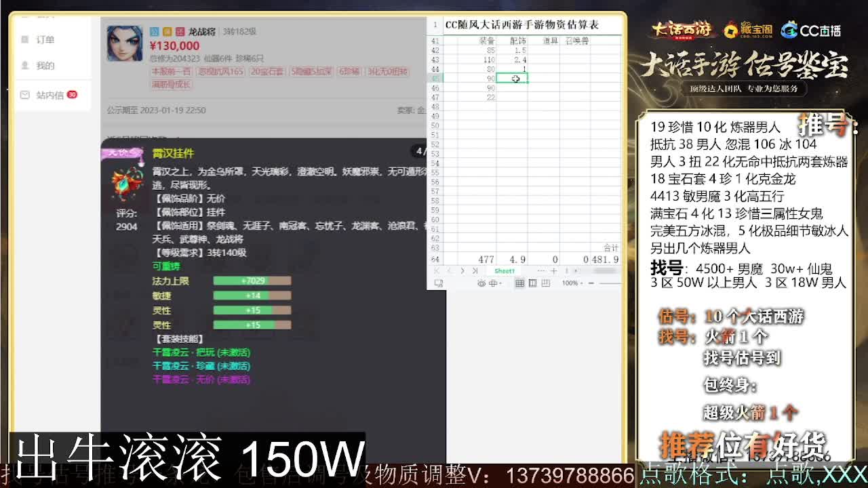This screenshot has width=868, height=488.
Task: Toggle reading mode with the eye icon
Action: [481, 283]
